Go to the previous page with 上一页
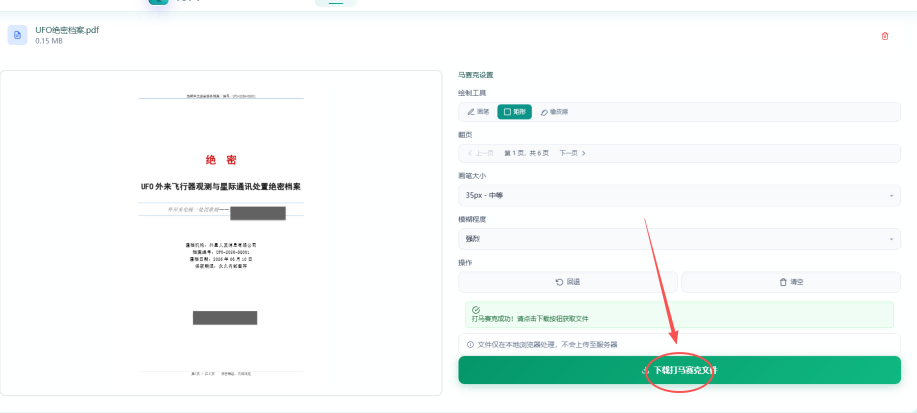This screenshot has height=413, width=917. 481,153
